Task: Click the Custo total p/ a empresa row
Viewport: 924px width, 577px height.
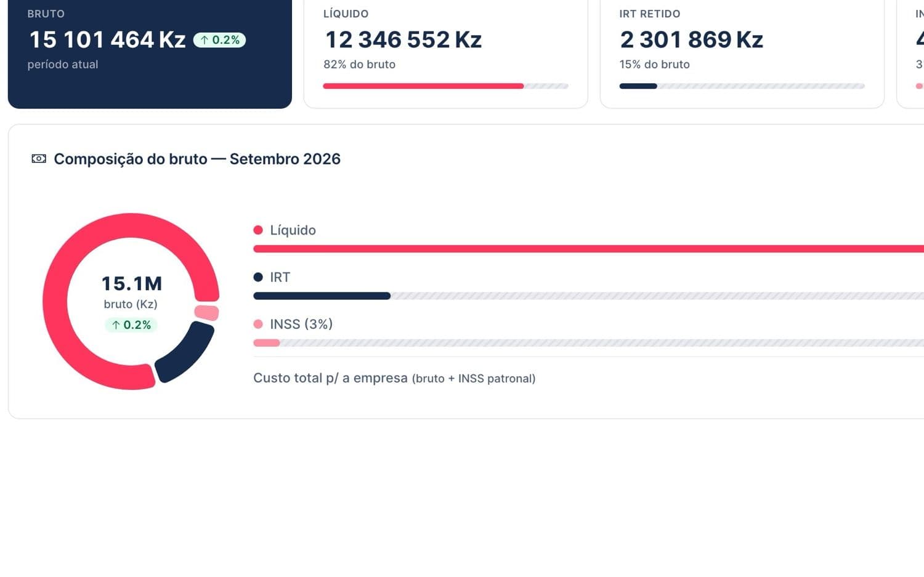Action: click(588, 378)
